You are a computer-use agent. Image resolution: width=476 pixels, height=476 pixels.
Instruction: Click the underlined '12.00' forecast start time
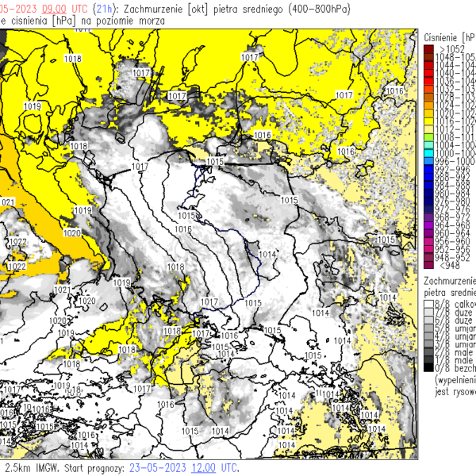pos(203,468)
